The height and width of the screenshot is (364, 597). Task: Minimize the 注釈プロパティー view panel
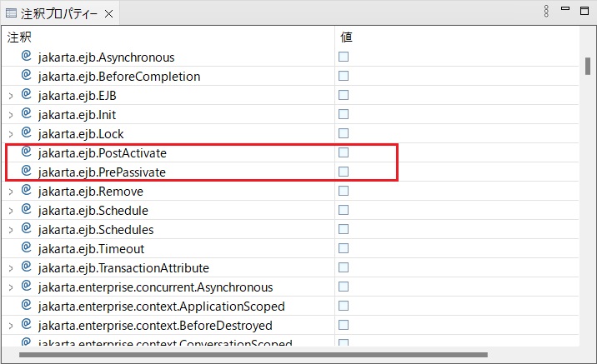[x=564, y=10]
